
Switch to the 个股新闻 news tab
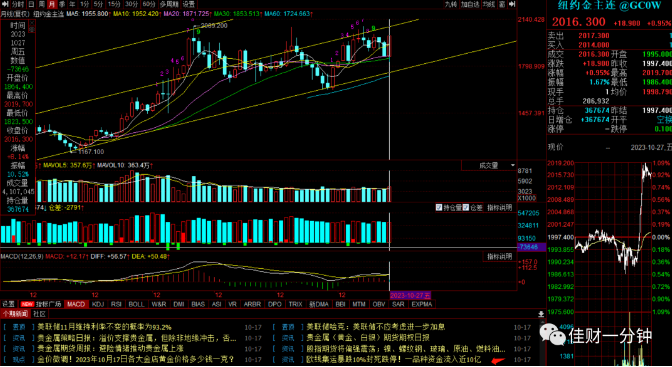(x=15, y=314)
